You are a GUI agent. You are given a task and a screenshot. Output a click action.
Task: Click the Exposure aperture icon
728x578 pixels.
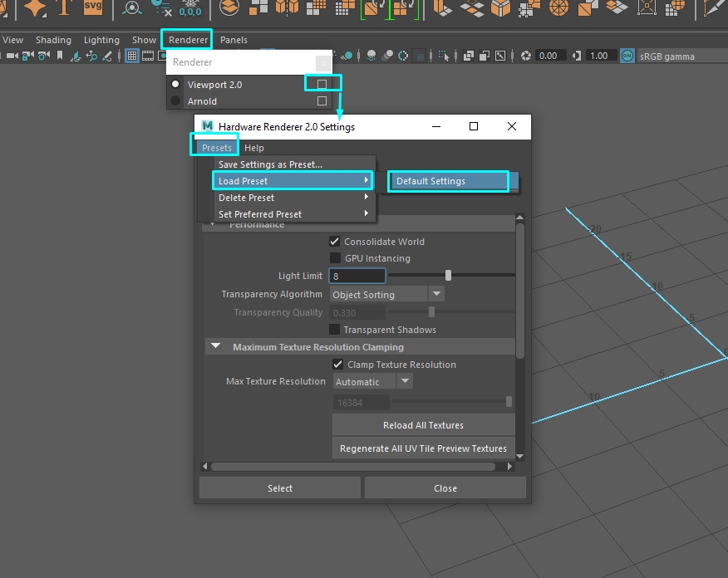(525, 56)
